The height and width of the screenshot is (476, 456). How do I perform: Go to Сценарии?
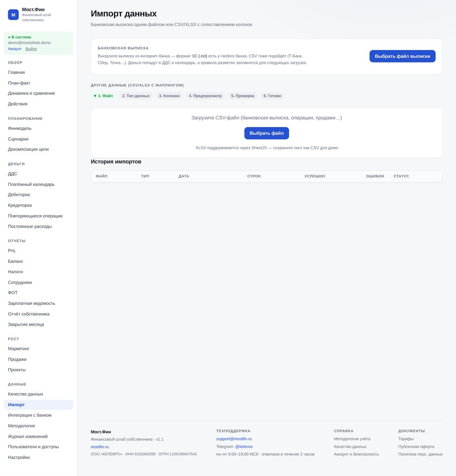coord(39,139)
